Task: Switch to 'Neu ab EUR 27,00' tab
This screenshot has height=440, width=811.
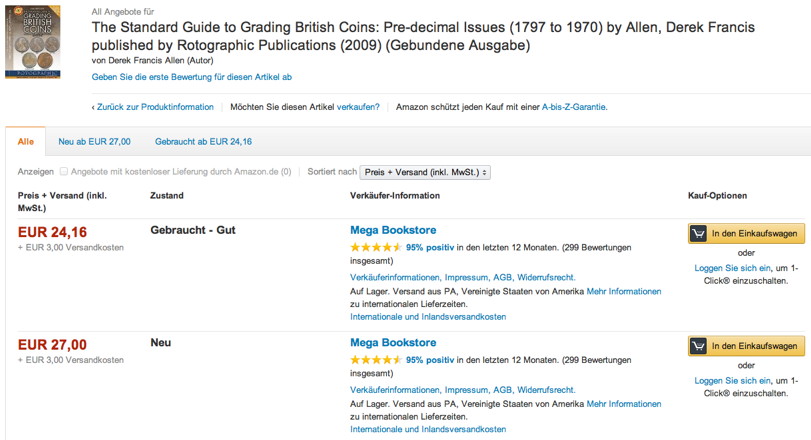Action: click(94, 142)
